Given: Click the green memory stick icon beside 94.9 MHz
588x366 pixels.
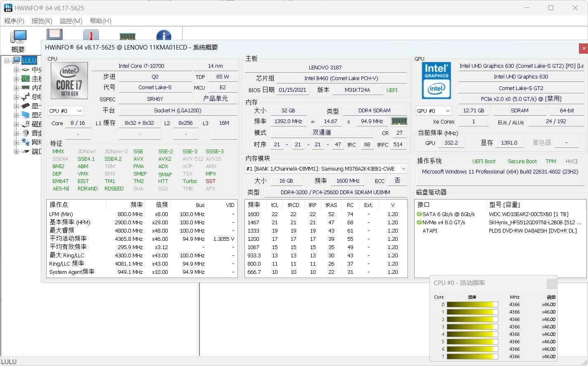Looking at the screenshot, I should (x=399, y=121).
